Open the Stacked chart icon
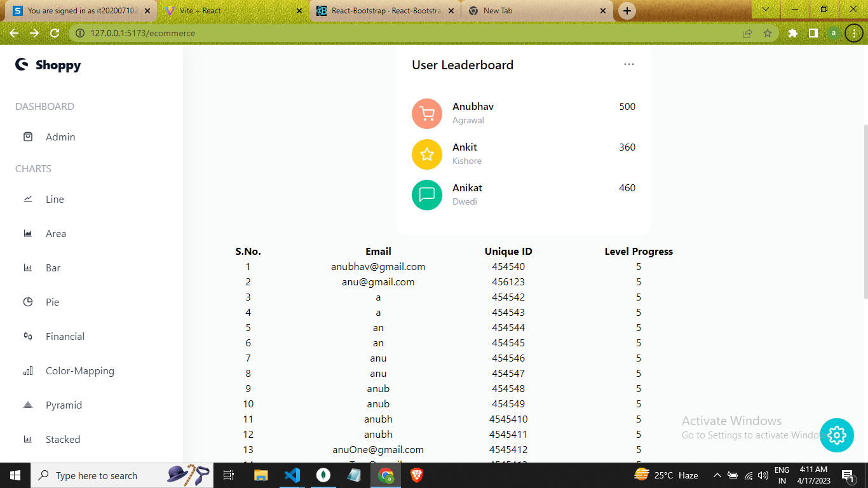The height and width of the screenshot is (488, 868). [28, 439]
